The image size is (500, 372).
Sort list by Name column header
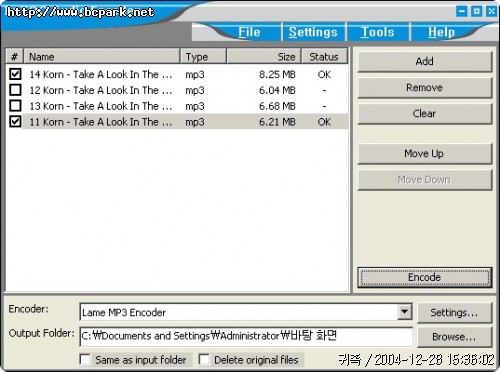(x=102, y=56)
